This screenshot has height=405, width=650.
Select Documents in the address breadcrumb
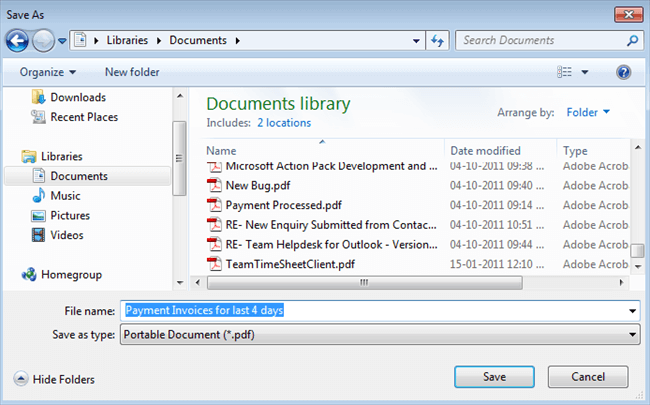(x=198, y=40)
